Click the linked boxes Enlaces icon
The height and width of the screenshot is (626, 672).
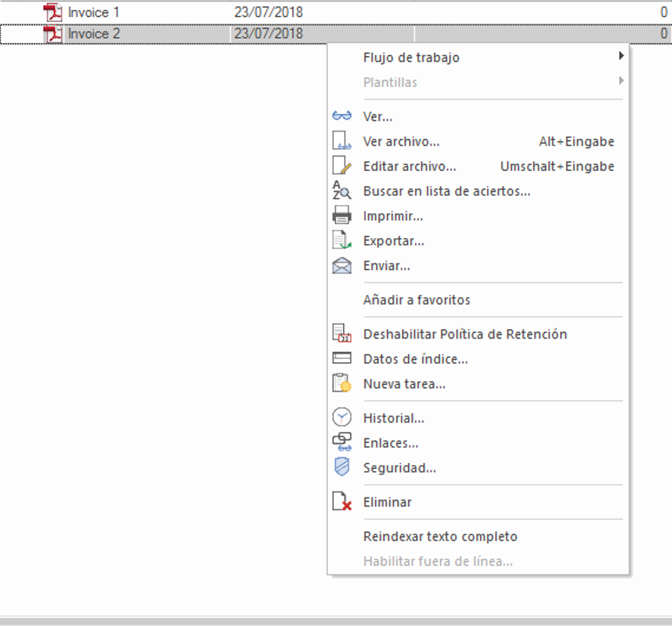pyautogui.click(x=342, y=442)
